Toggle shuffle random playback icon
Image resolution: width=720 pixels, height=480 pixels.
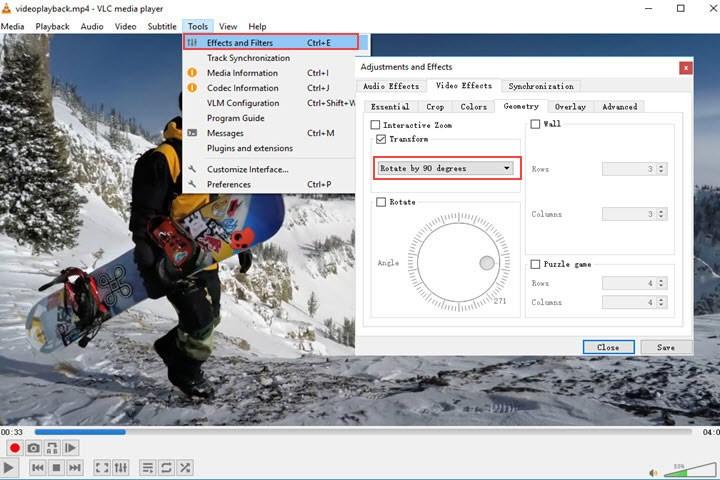point(185,468)
